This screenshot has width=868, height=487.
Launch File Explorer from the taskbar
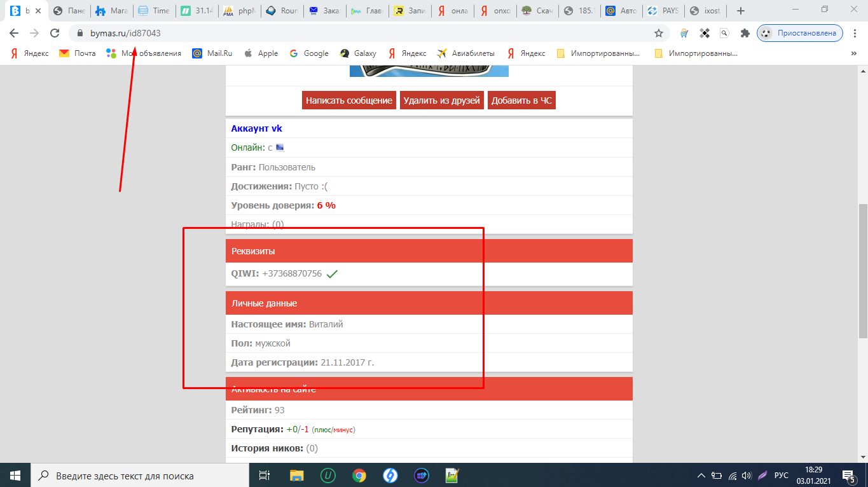click(x=297, y=475)
